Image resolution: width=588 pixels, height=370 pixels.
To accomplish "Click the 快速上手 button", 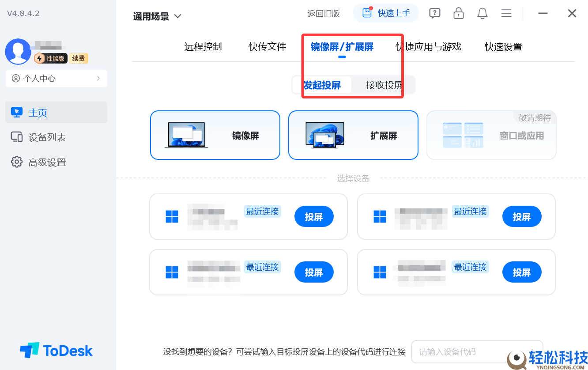I will (x=386, y=13).
